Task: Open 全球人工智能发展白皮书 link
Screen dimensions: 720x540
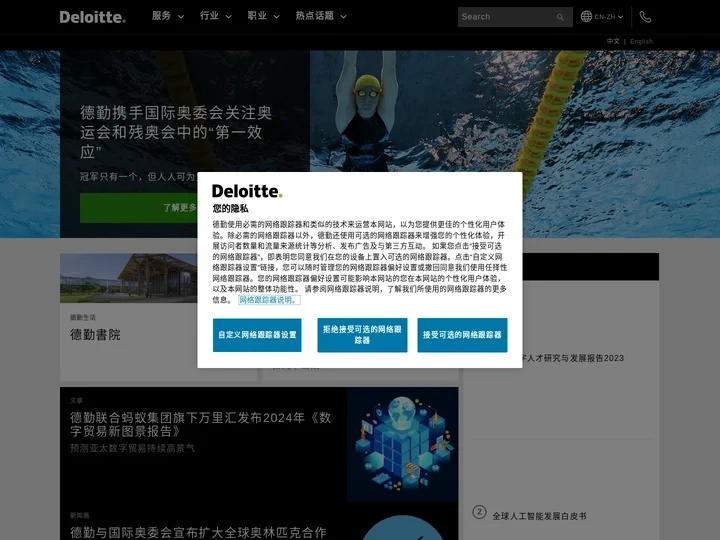Action: pyautogui.click(x=540, y=516)
